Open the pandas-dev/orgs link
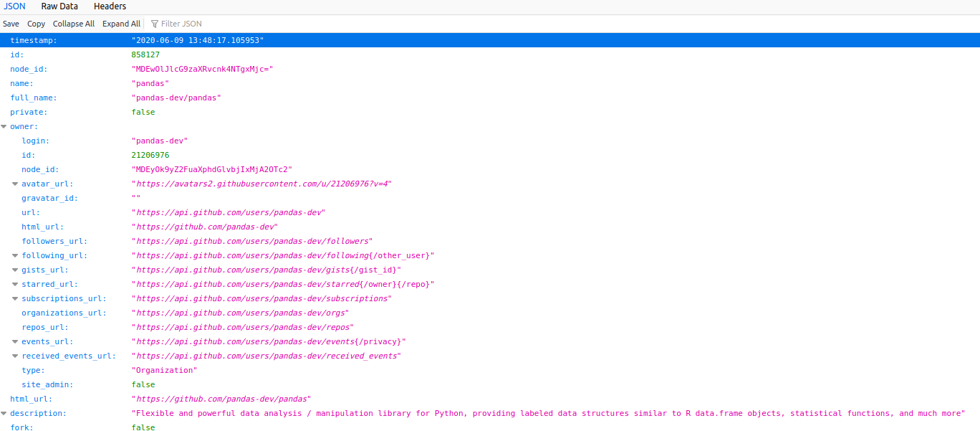980x431 pixels. 240,313
